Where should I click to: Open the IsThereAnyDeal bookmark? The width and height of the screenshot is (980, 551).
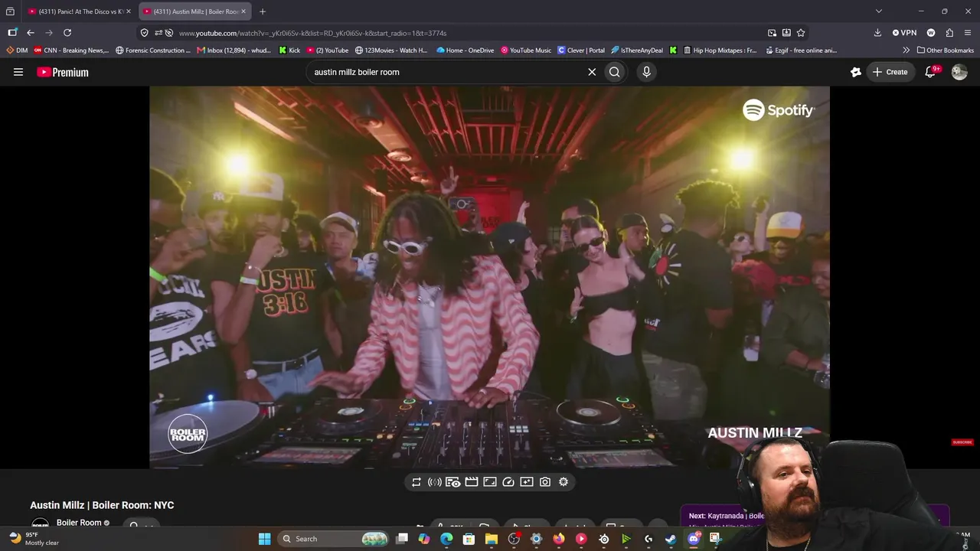coord(637,51)
